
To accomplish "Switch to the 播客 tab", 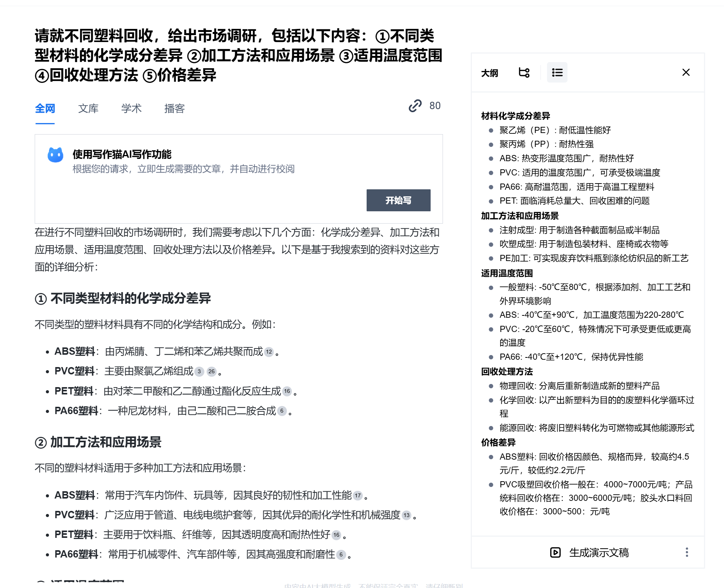I will point(175,109).
